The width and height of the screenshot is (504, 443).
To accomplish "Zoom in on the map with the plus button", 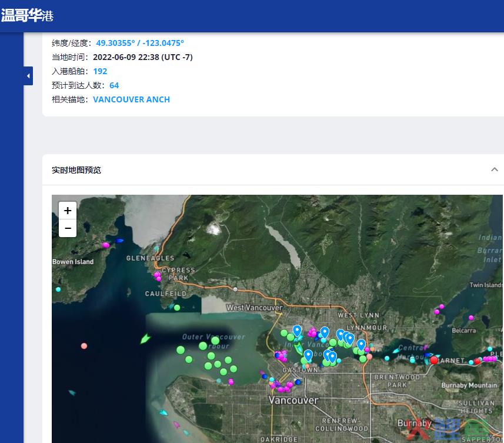I will tap(68, 211).
